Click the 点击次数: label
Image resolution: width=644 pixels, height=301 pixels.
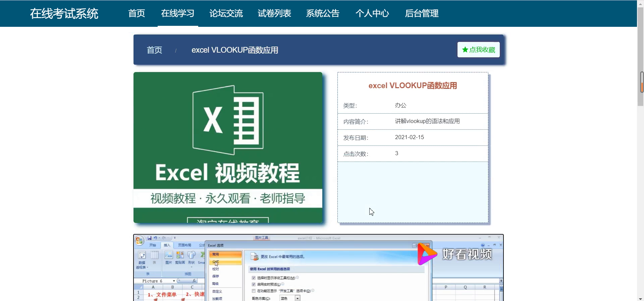coord(356,154)
